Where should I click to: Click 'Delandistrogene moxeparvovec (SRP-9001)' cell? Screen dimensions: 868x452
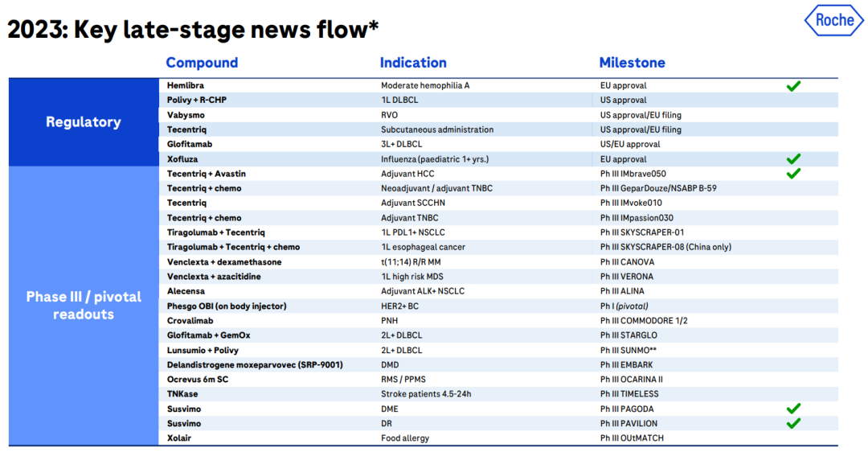[x=255, y=364]
